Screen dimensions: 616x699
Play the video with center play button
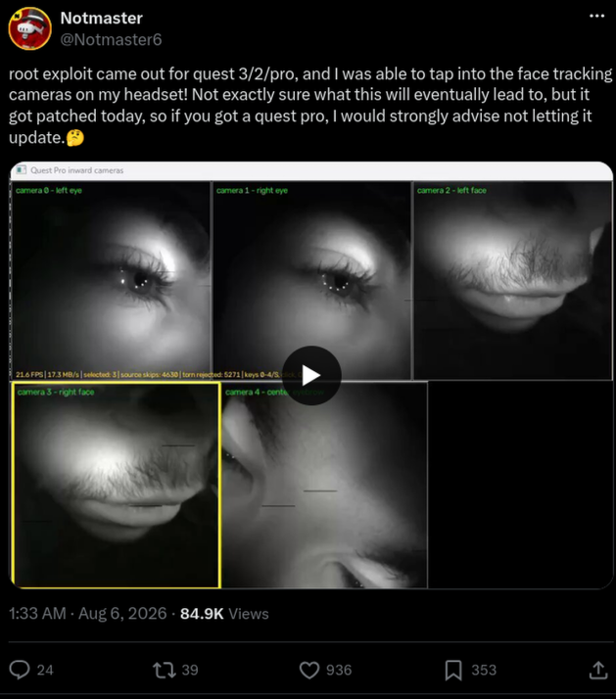[x=311, y=375]
